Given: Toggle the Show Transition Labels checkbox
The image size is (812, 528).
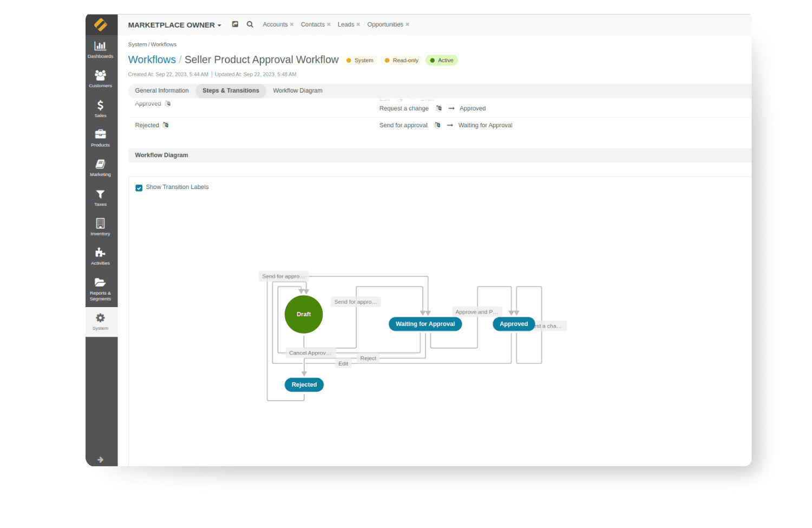Looking at the screenshot, I should [x=139, y=187].
